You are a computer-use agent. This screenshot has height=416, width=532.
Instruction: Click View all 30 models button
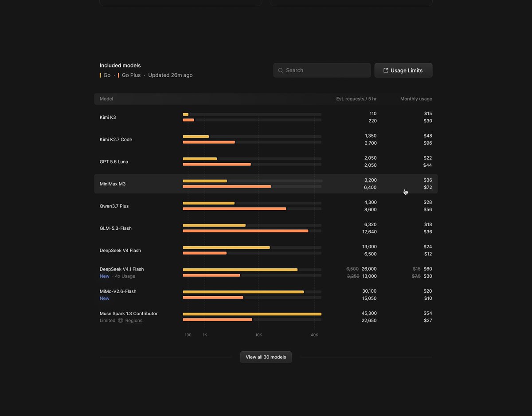266,357
